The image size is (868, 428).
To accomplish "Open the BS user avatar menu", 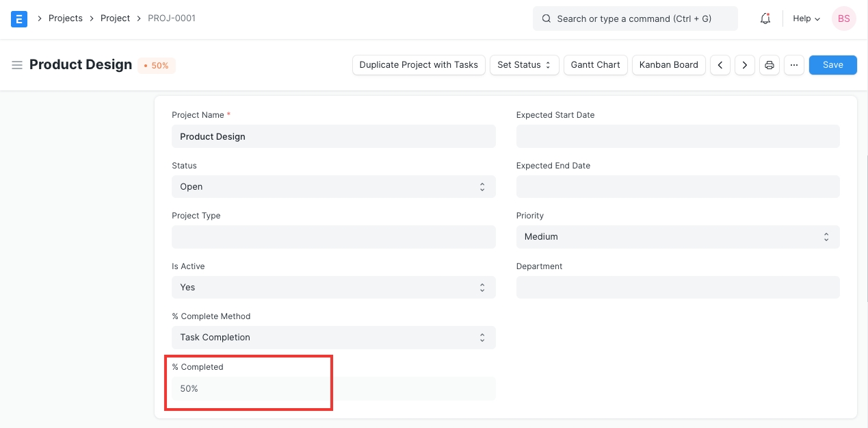I will point(843,18).
